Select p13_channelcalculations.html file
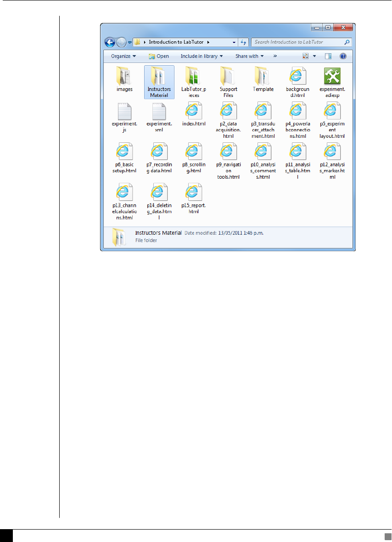392x542 pixels. 124,202
